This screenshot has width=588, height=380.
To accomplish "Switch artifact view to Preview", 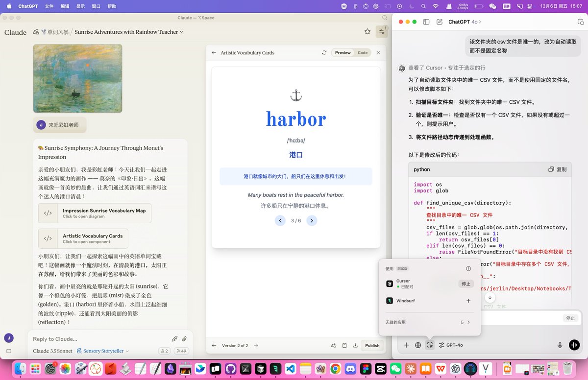I will coord(343,52).
